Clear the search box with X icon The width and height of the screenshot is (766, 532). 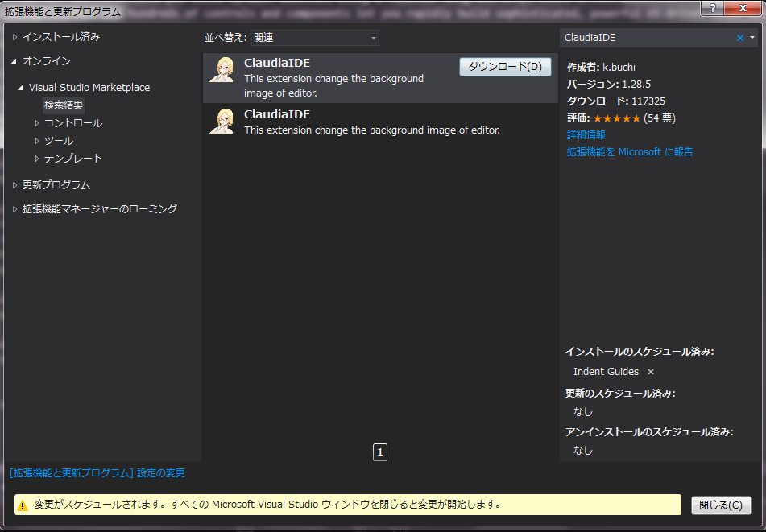[x=740, y=38]
